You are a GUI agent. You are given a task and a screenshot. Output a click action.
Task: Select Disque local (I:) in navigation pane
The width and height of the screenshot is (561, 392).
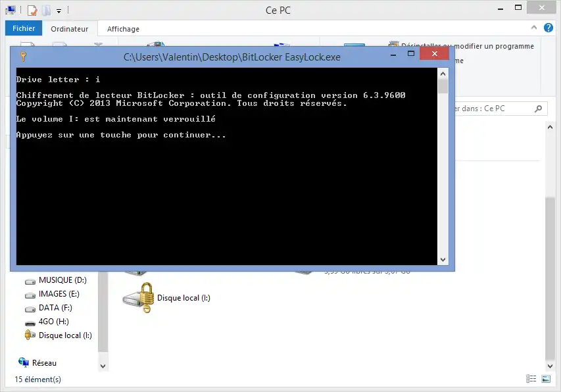click(65, 335)
